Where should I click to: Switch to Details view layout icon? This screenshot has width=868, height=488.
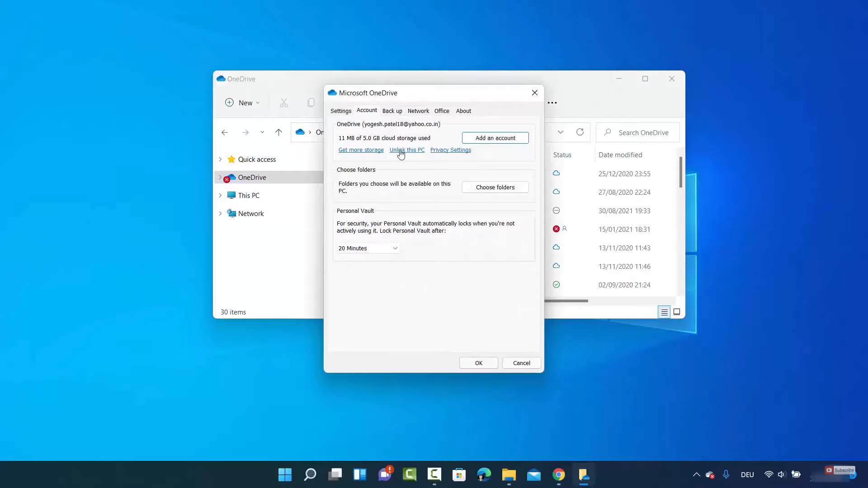coord(664,312)
